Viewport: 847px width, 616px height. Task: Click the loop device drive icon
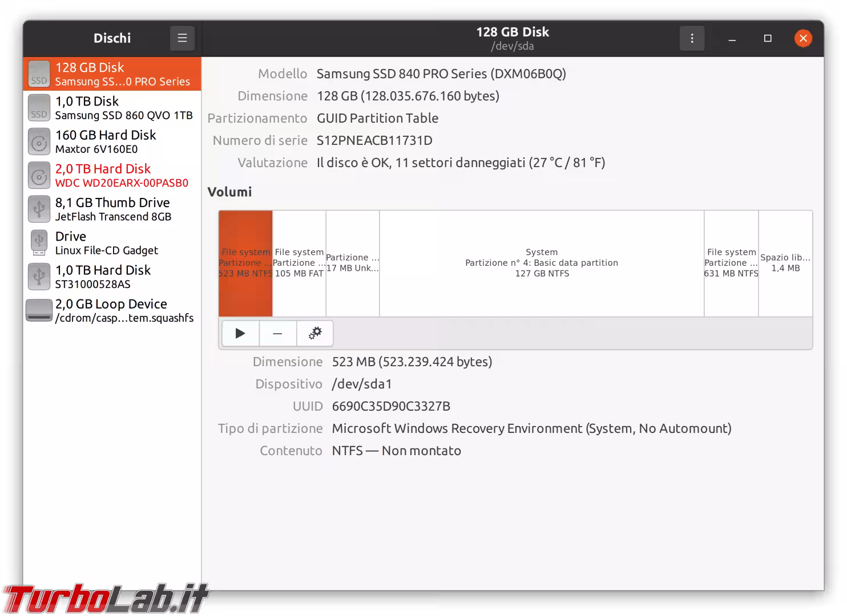(x=39, y=310)
